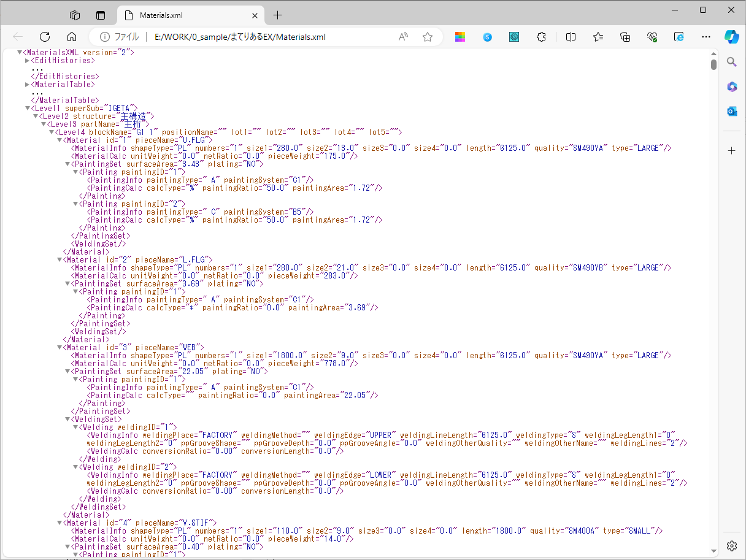Screen dimensions: 746x560
Task: Add this page to favorites star
Action: [428, 37]
